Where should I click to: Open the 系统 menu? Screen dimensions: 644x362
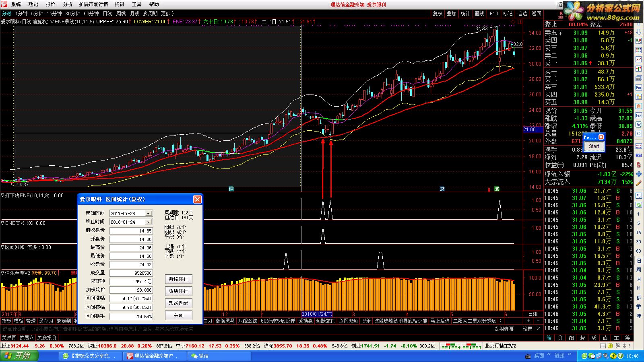tap(16, 4)
